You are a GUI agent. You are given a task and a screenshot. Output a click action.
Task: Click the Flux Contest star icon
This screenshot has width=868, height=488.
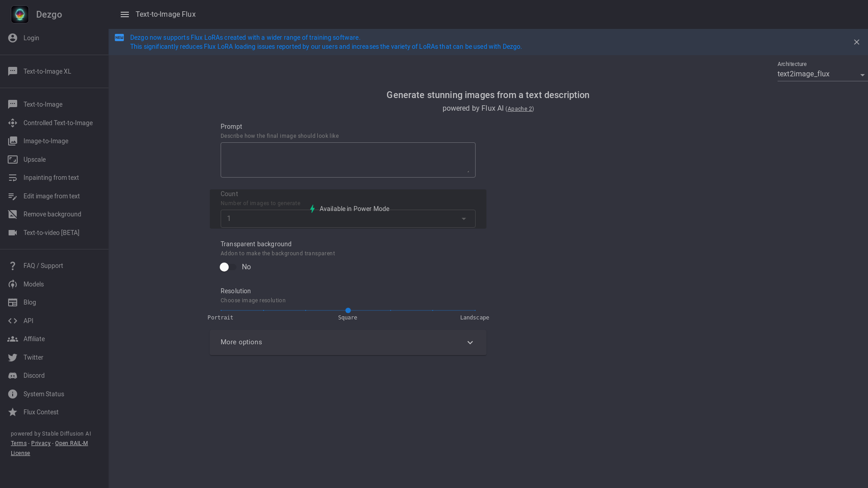click(13, 412)
